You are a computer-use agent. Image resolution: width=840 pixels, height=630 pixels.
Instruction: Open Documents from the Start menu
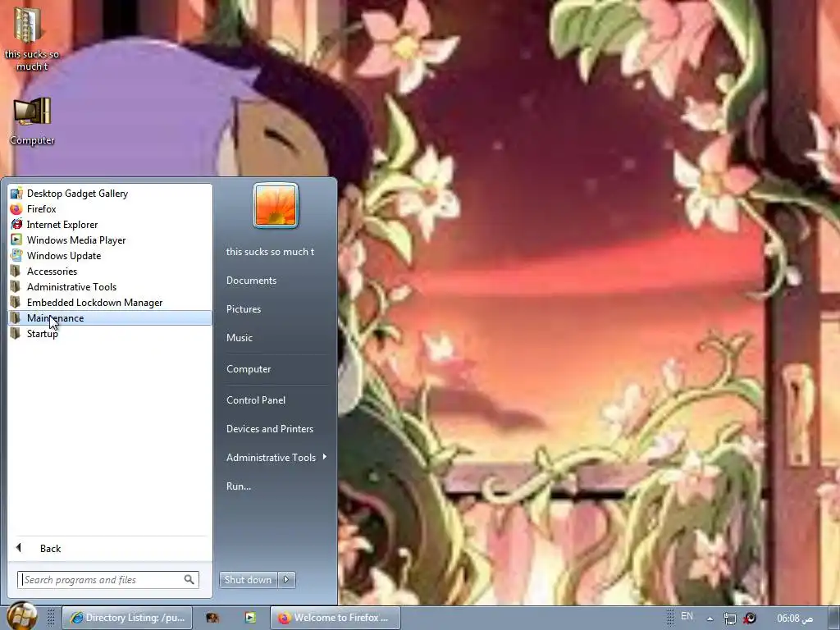click(251, 281)
